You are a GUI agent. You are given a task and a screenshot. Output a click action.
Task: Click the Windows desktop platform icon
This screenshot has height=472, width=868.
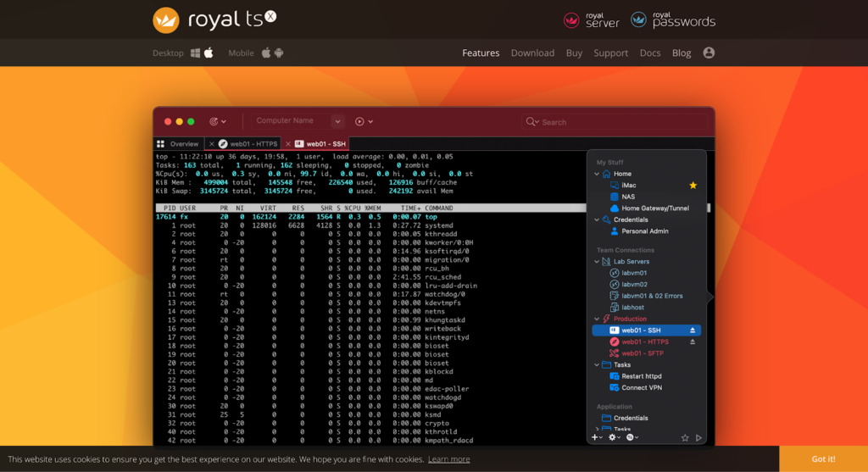195,53
